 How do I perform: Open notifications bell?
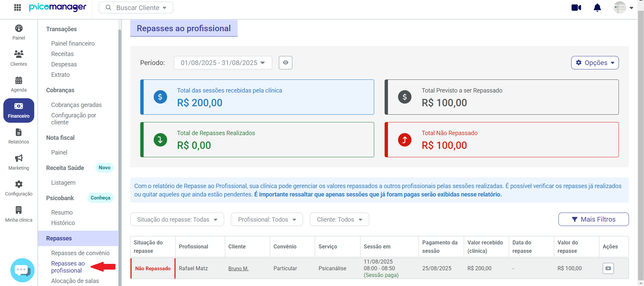tap(597, 7)
